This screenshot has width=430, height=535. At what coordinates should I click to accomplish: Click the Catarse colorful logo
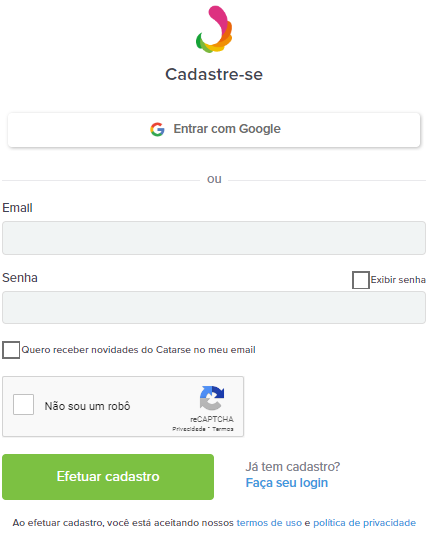coord(214,29)
